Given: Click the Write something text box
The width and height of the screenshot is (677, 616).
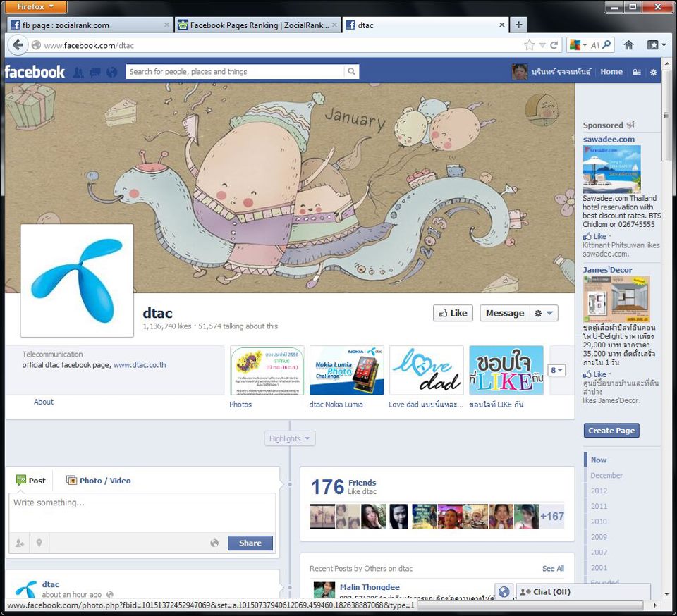Looking at the screenshot, I should 142,512.
